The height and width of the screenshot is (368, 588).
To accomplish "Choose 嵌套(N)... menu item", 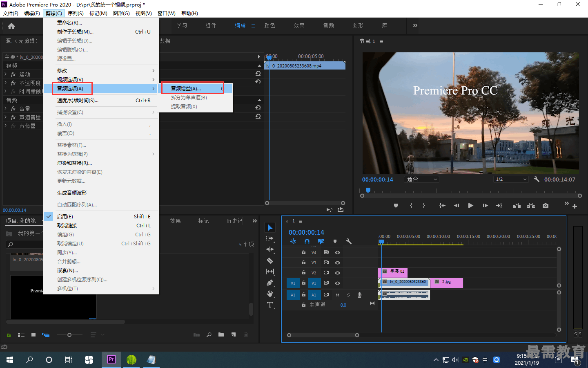I will (101, 270).
